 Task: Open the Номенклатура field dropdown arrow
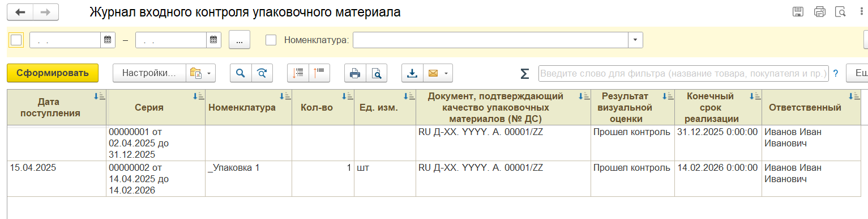point(635,40)
